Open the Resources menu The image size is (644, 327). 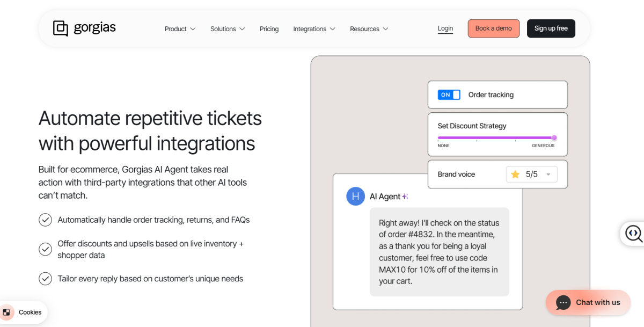[x=369, y=29]
